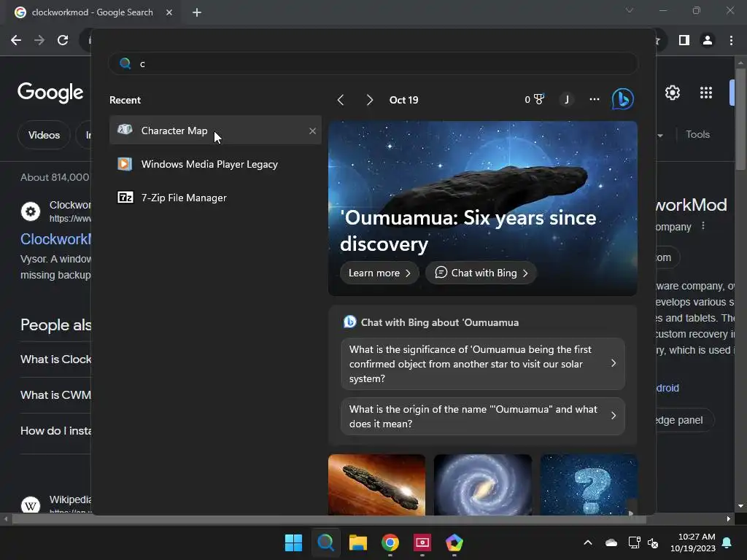Click Learn more about 'Oumuamua
The image size is (747, 560).
click(x=379, y=273)
